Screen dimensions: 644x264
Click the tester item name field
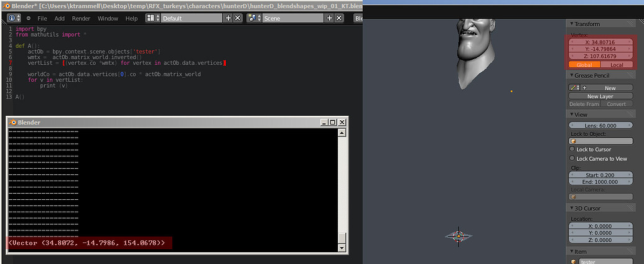[x=606, y=262]
